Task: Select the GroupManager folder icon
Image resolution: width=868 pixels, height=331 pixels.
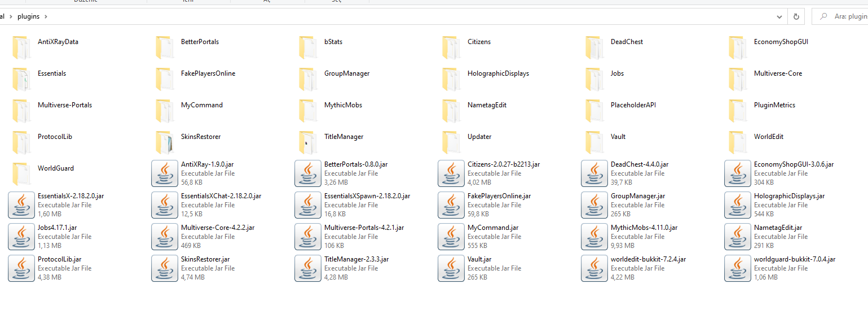Action: tap(307, 79)
